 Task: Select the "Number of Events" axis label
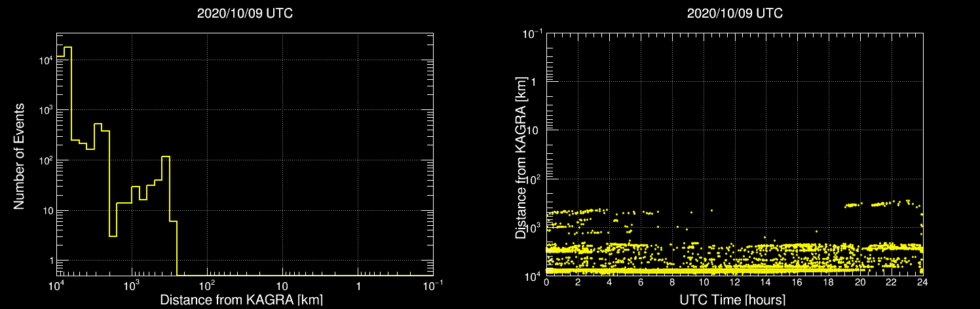tap(19, 156)
